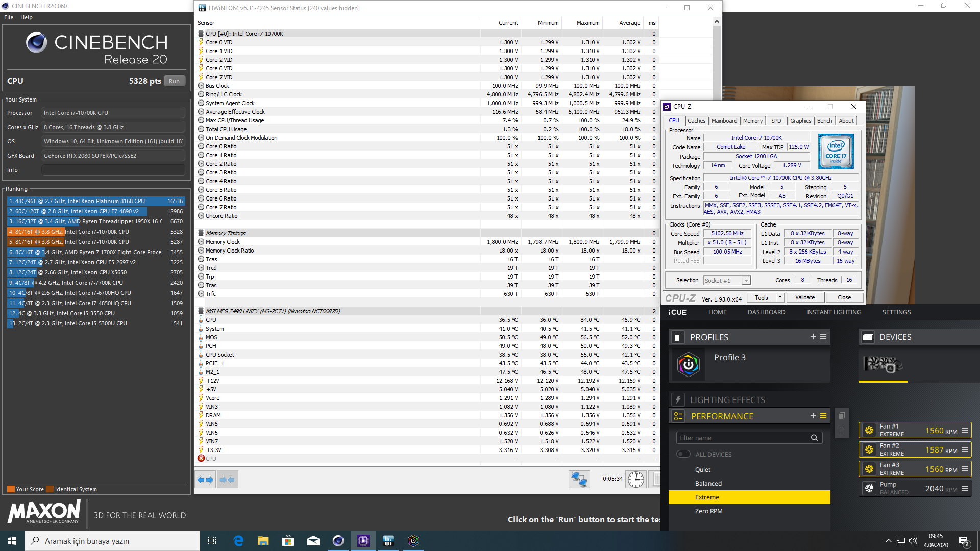Click HWiNFO collapse columns inward arrows icon
980x551 pixels.
(x=227, y=480)
